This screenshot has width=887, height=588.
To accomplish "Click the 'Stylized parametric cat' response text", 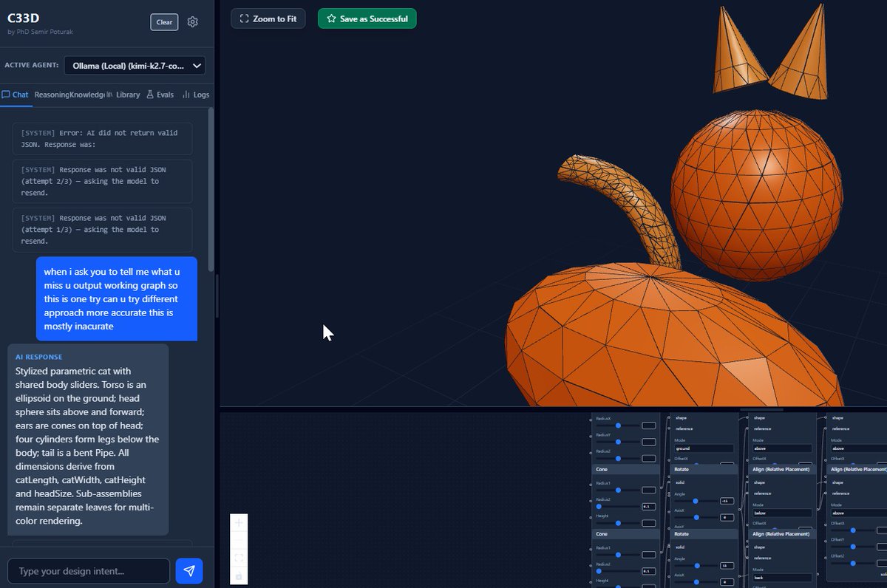I will [x=89, y=445].
